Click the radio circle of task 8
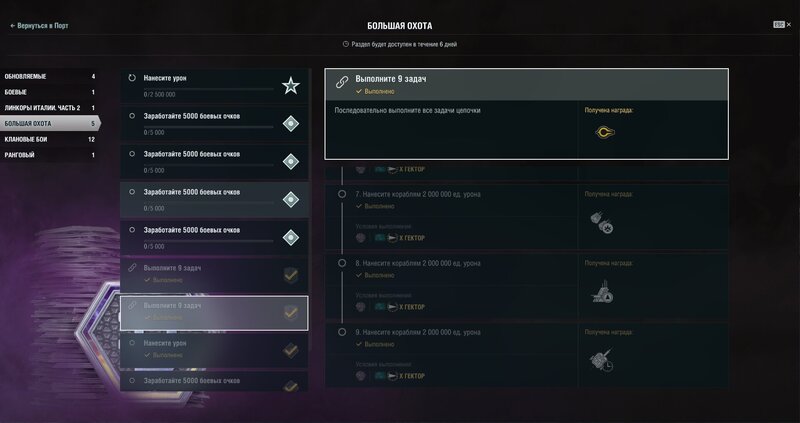The width and height of the screenshot is (800, 423). coord(342,263)
